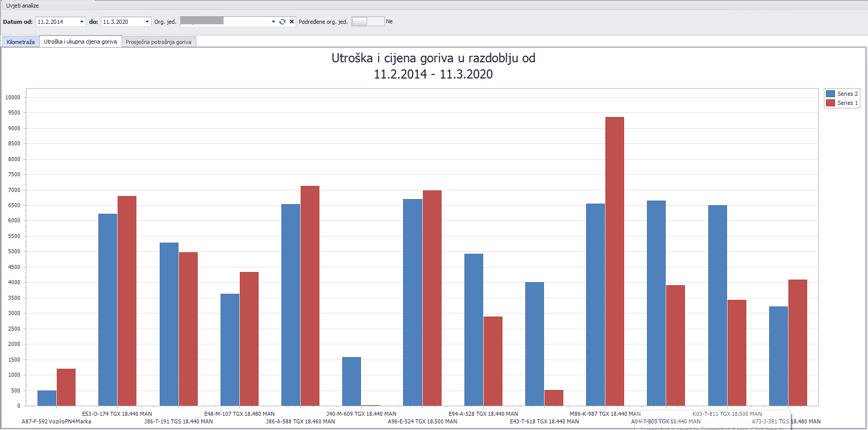Click the blue Series 2 legend swatch

pyautogui.click(x=830, y=94)
